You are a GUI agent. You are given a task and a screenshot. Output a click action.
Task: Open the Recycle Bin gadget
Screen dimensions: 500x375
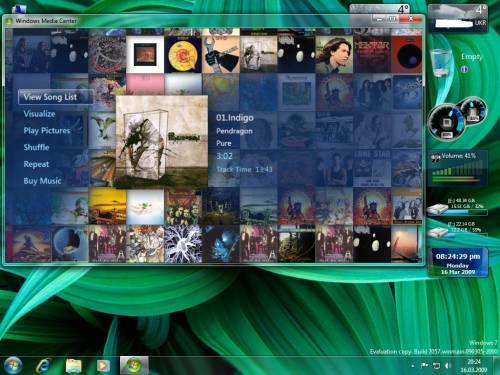click(x=442, y=63)
